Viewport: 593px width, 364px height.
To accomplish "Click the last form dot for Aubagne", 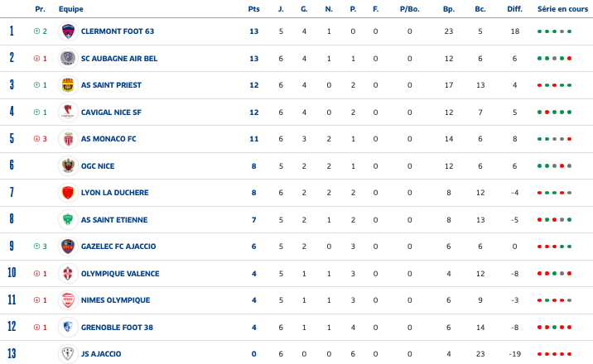I will pyautogui.click(x=569, y=59).
